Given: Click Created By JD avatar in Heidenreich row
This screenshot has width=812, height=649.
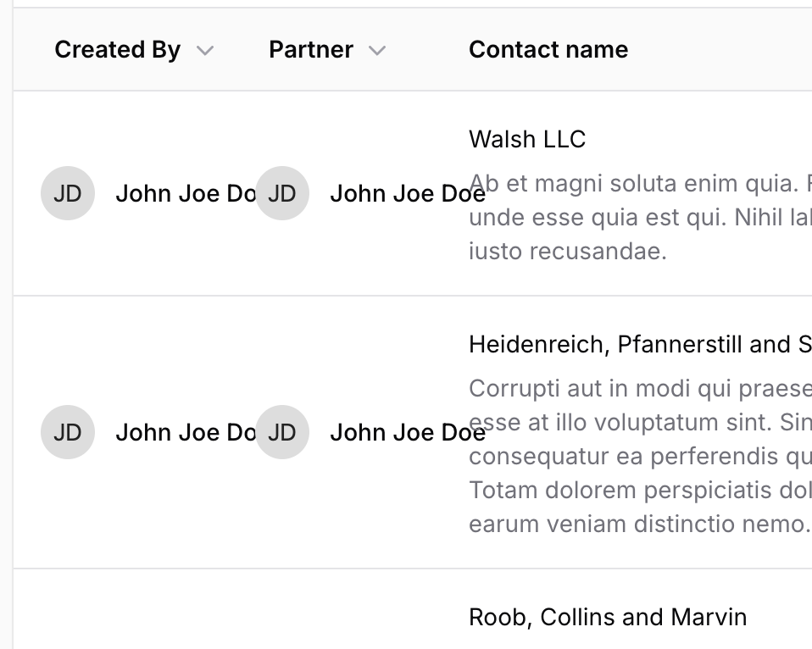Looking at the screenshot, I should tap(67, 432).
